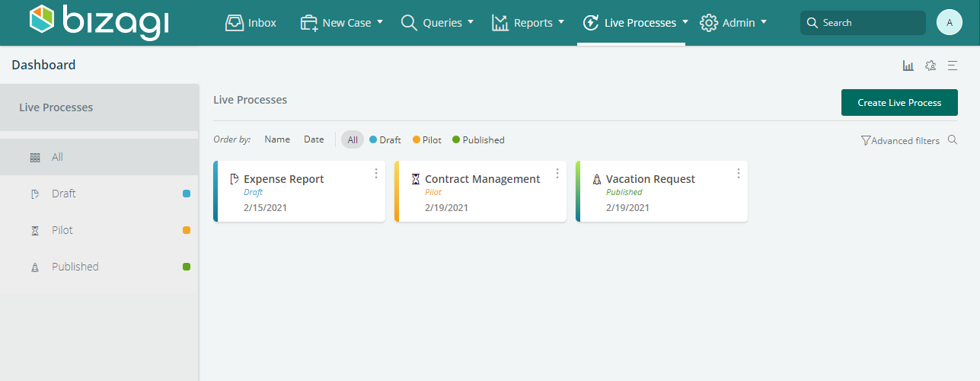The image size is (980, 381).
Task: Toggle the Draft status filter
Action: [x=385, y=140]
